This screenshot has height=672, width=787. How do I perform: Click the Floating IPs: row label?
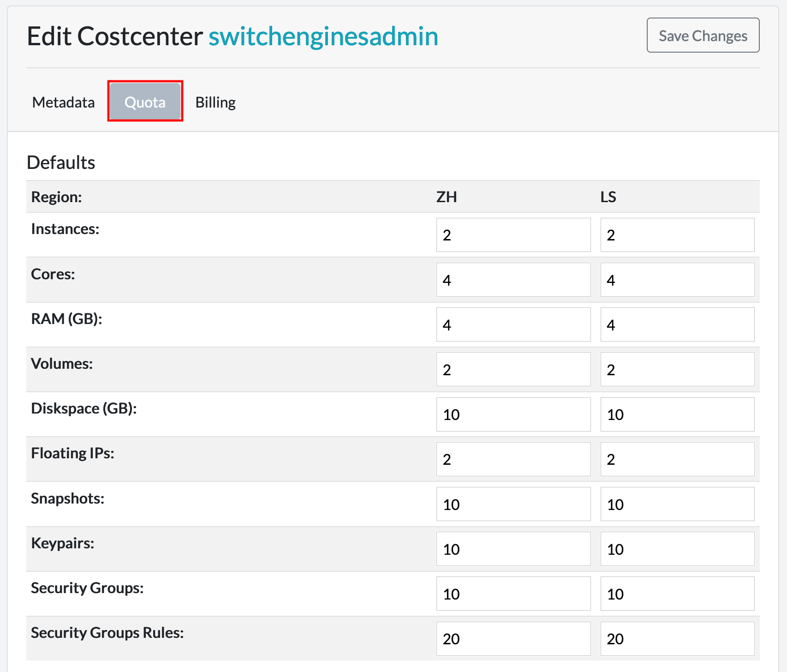pos(72,453)
